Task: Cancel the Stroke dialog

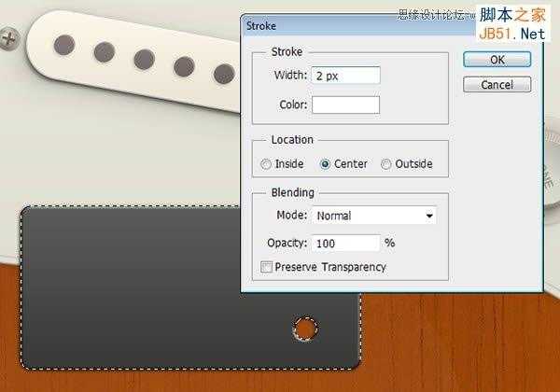Action: (x=497, y=85)
